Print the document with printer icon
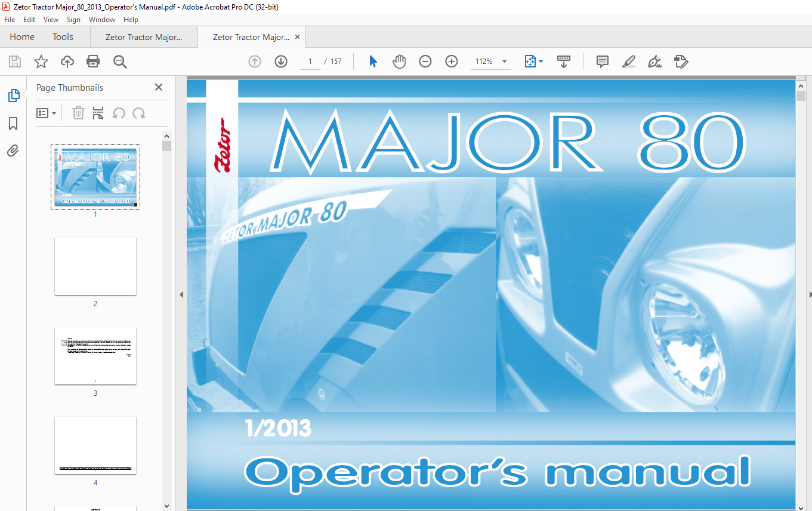 point(93,61)
